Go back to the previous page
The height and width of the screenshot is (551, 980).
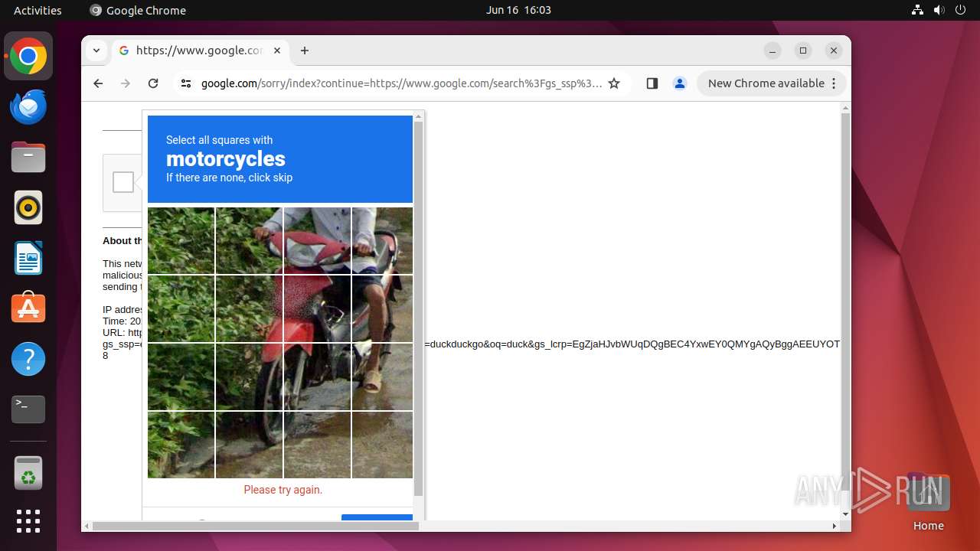coord(98,83)
